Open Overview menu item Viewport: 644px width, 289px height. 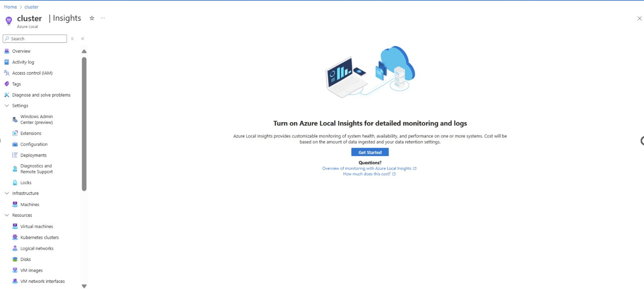[21, 51]
